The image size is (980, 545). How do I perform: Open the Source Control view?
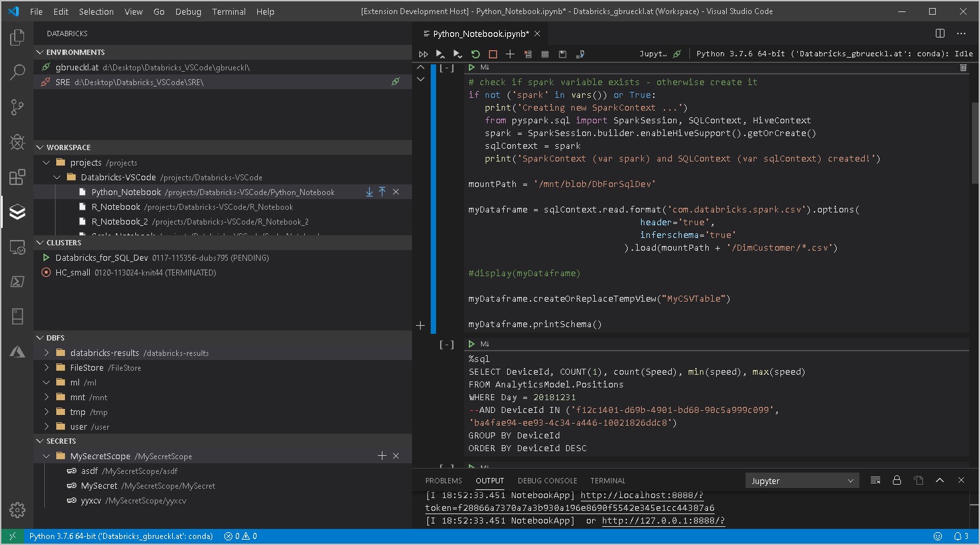17,107
